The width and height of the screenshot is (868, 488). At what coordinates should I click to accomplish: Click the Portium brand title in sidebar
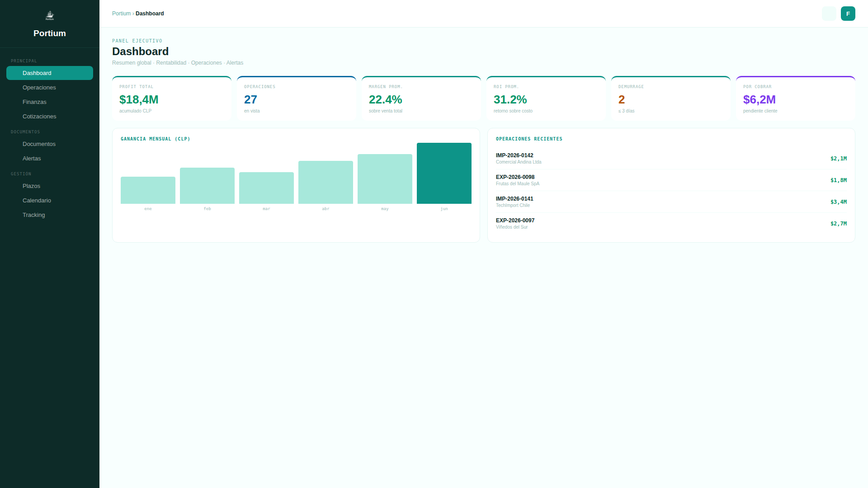50,33
